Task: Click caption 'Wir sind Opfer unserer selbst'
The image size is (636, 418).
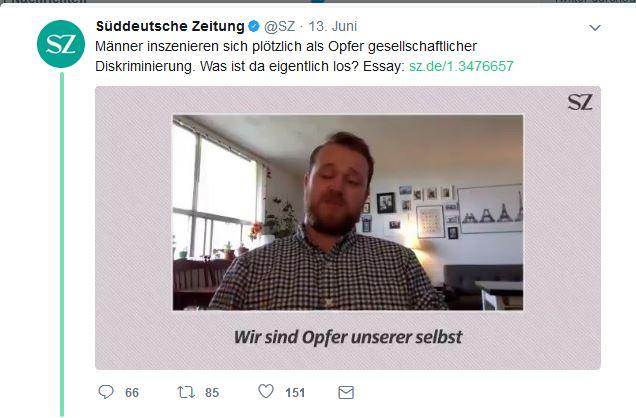Action: (348, 337)
